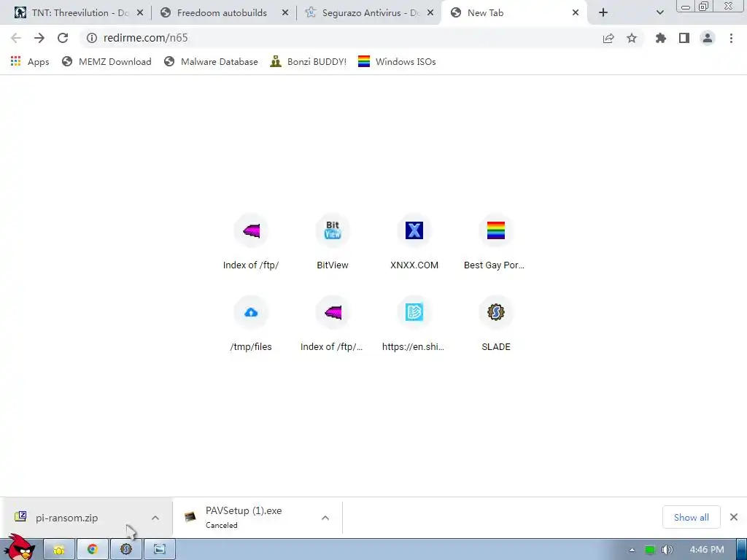This screenshot has width=747, height=560.
Task: Open Chrome's three-dot menu
Action: [x=731, y=38]
